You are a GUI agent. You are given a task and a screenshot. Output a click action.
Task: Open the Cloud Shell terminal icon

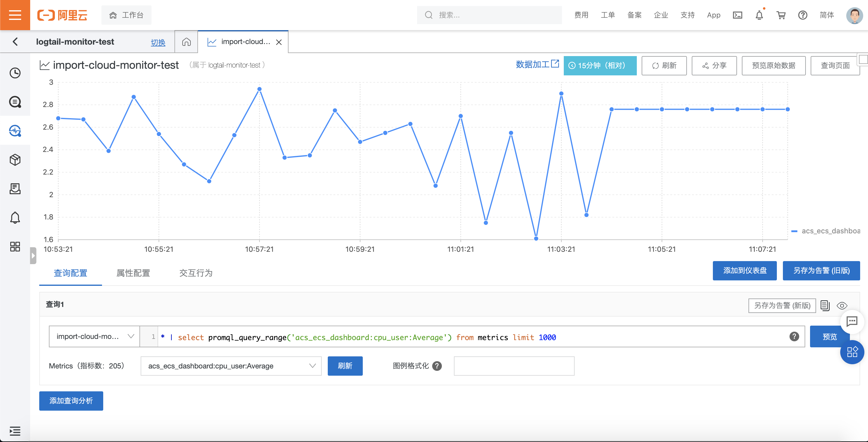[737, 15]
